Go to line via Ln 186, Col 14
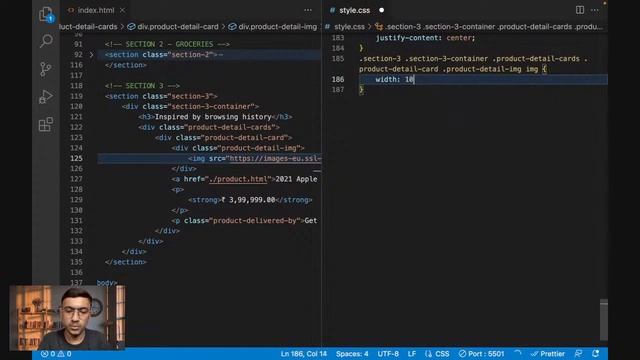The width and height of the screenshot is (640, 360). click(304, 354)
